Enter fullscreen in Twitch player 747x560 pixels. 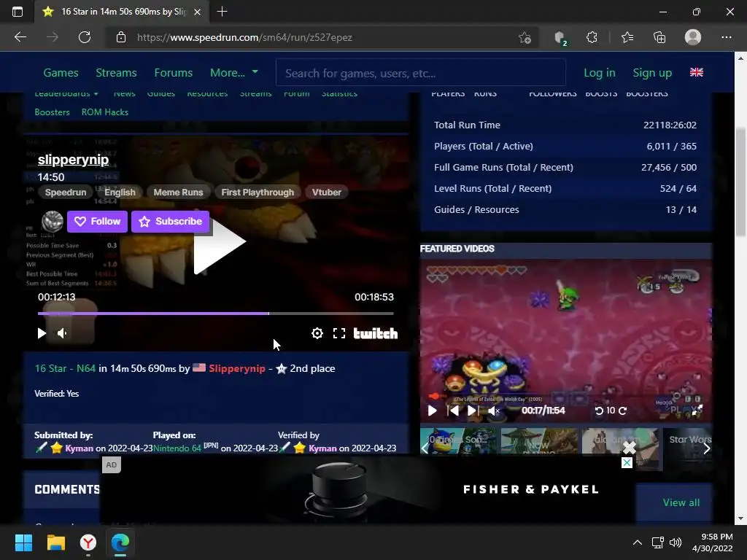click(339, 333)
